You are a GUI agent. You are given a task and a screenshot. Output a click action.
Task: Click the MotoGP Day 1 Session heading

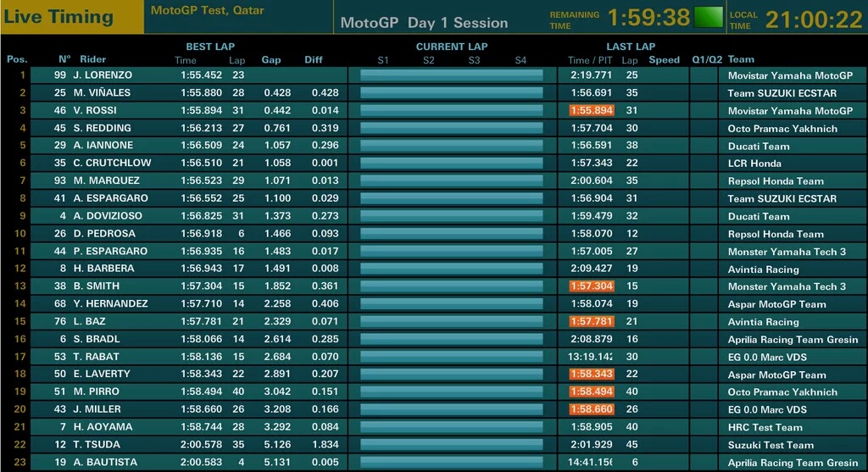[x=424, y=23]
